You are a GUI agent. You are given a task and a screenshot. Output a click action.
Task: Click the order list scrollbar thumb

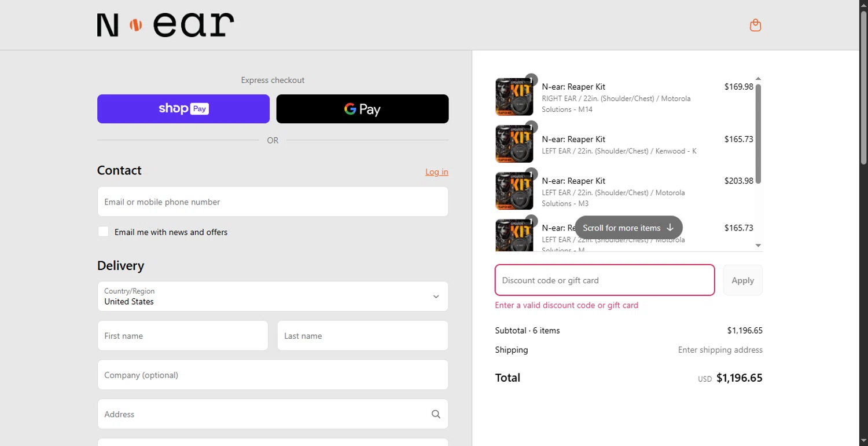(758, 134)
